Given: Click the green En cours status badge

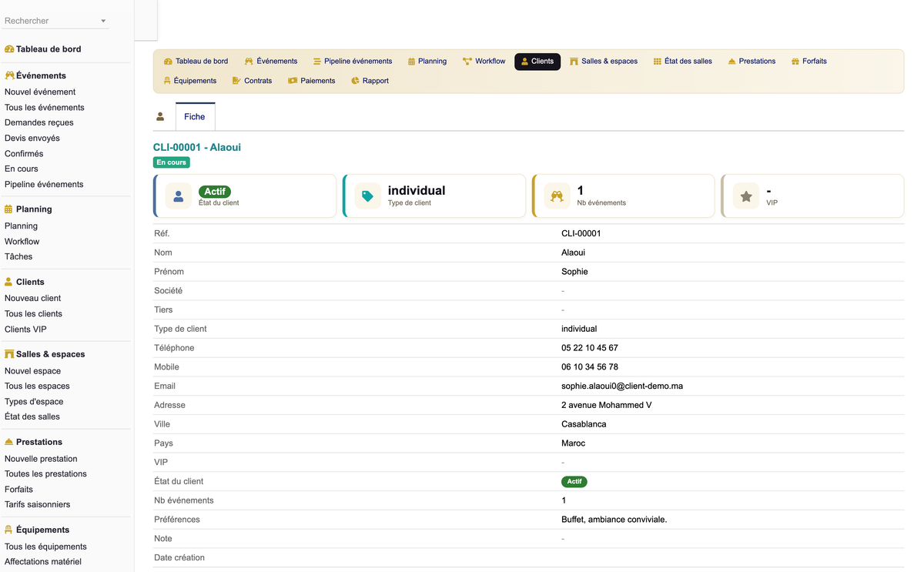Looking at the screenshot, I should pyautogui.click(x=171, y=162).
